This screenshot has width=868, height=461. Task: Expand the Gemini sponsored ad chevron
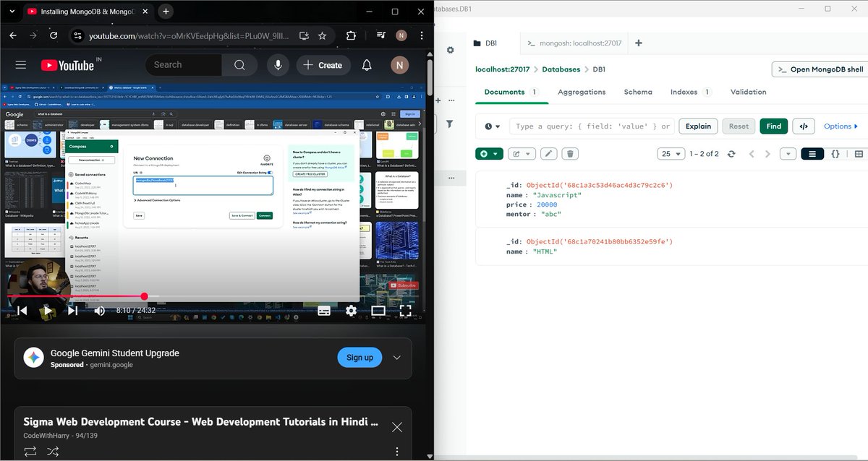(x=397, y=358)
